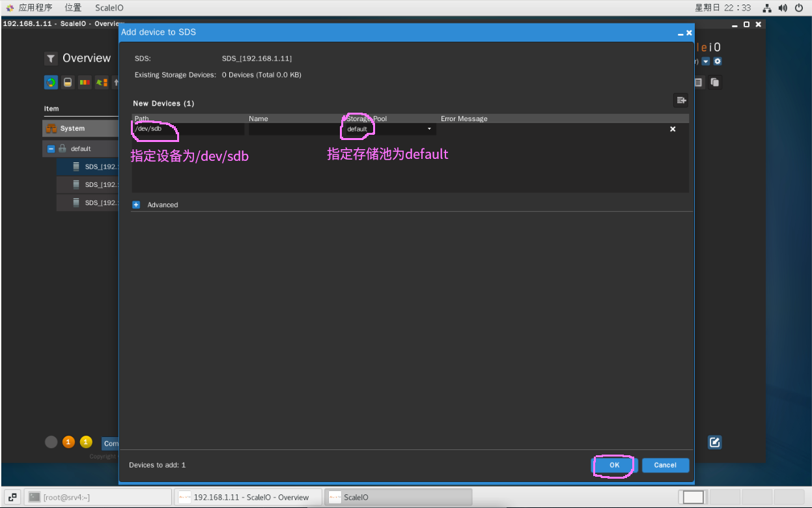The image size is (812, 508).
Task: Click the gray status circle indicator
Action: pyautogui.click(x=51, y=442)
